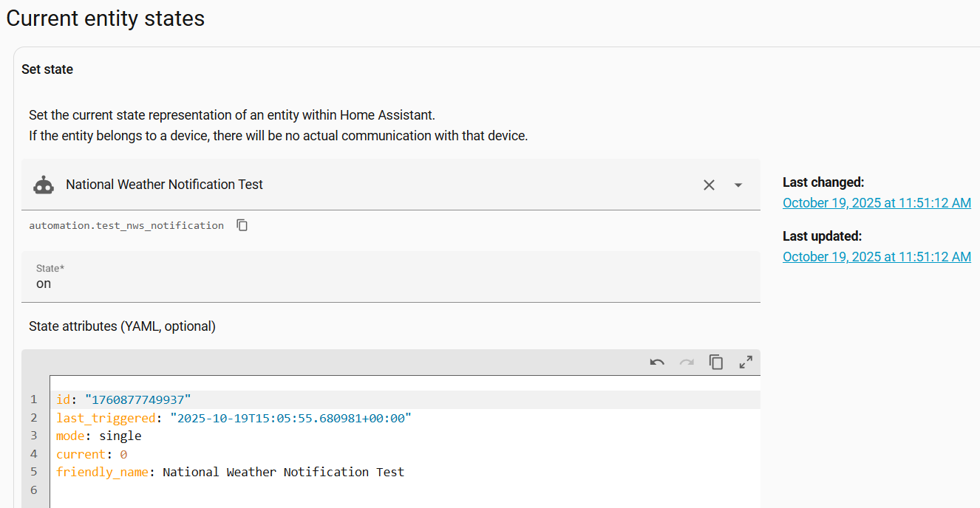
Task: Focus the State input field
Action: pos(390,284)
